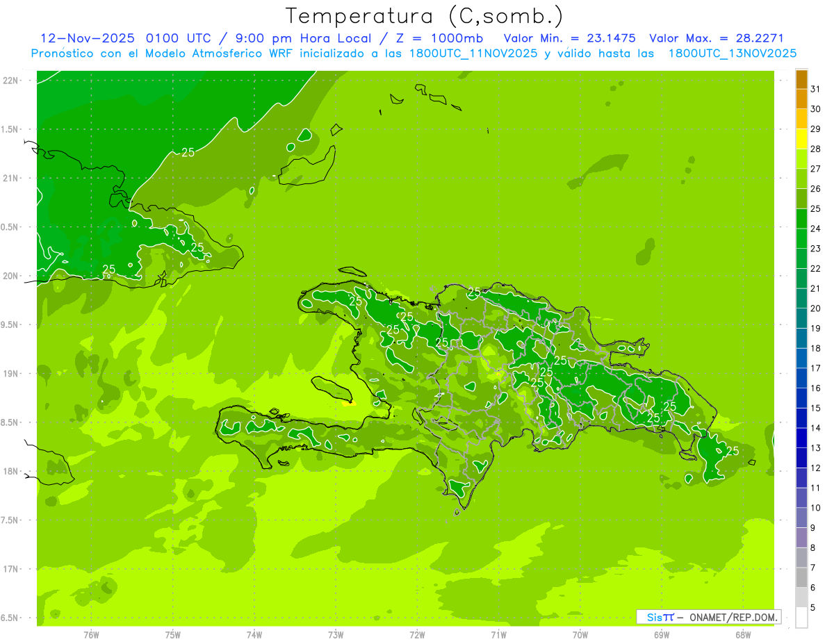
Task: Click the color scale value '22'
Action: click(x=815, y=268)
